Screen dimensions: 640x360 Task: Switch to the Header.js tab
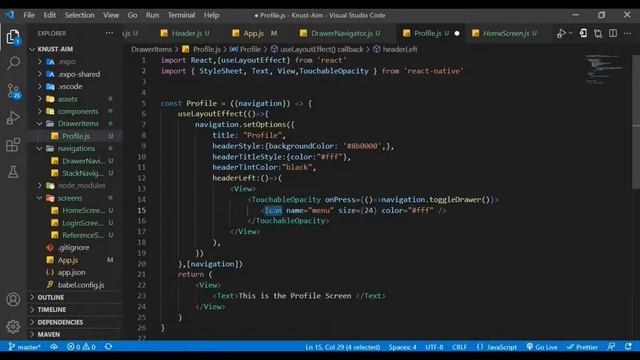186,33
